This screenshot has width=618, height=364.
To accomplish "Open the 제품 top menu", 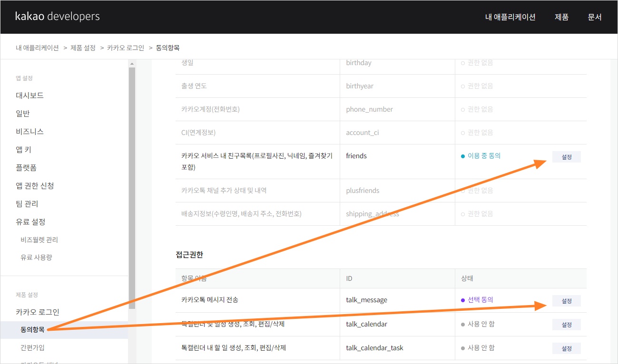I will 561,17.
